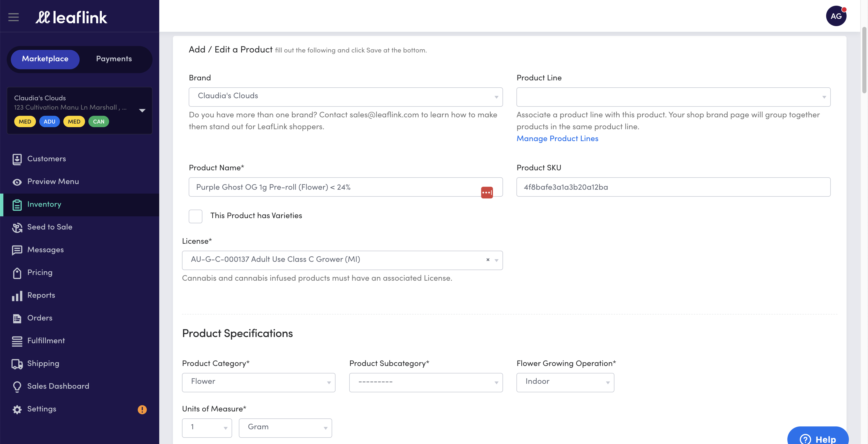Open the Units of Measure quantity dropdown
The image size is (868, 444).
click(x=207, y=428)
